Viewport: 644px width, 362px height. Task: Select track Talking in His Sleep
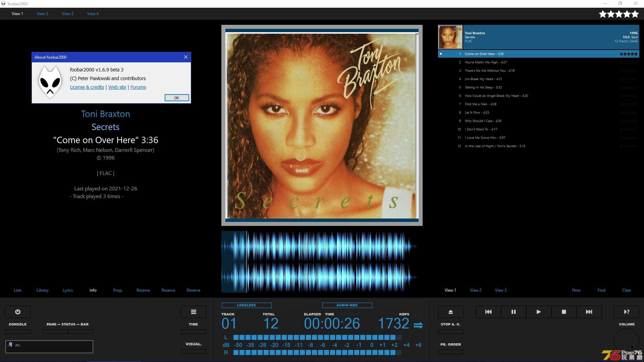coord(538,87)
